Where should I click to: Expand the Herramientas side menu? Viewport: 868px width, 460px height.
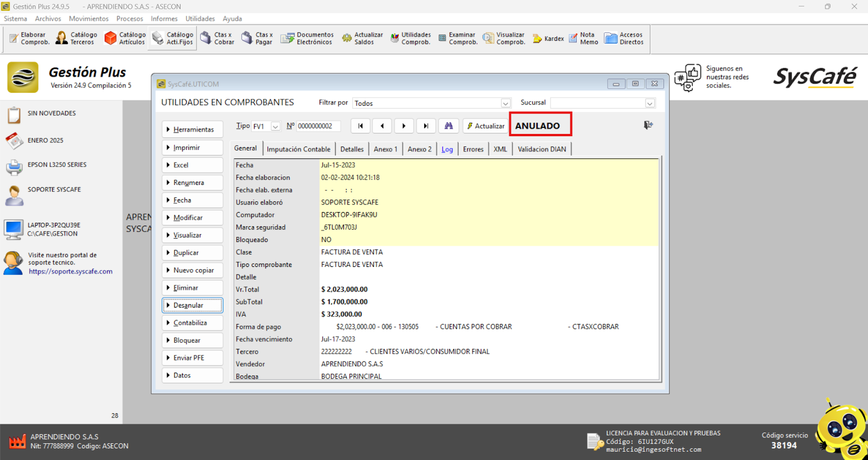pyautogui.click(x=193, y=130)
